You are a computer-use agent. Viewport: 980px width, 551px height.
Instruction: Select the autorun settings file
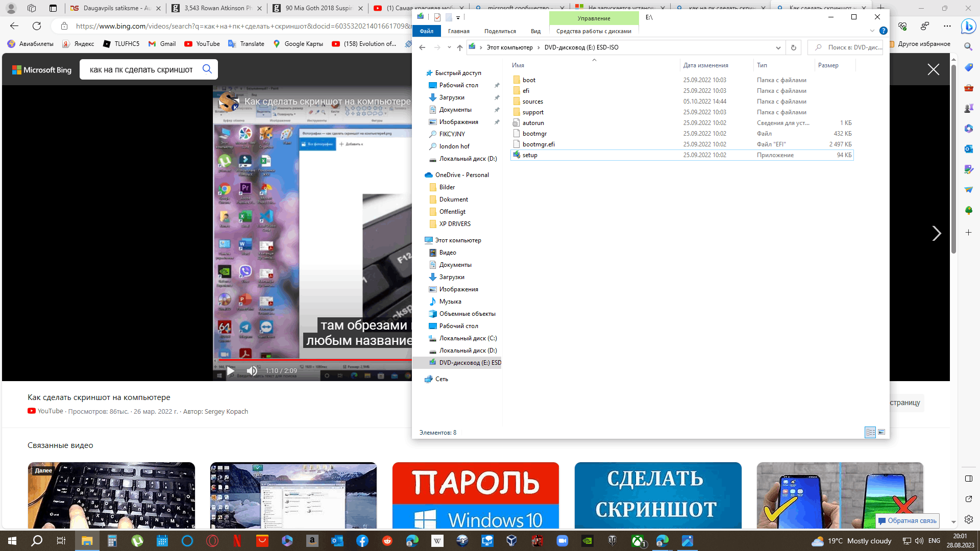click(x=533, y=122)
